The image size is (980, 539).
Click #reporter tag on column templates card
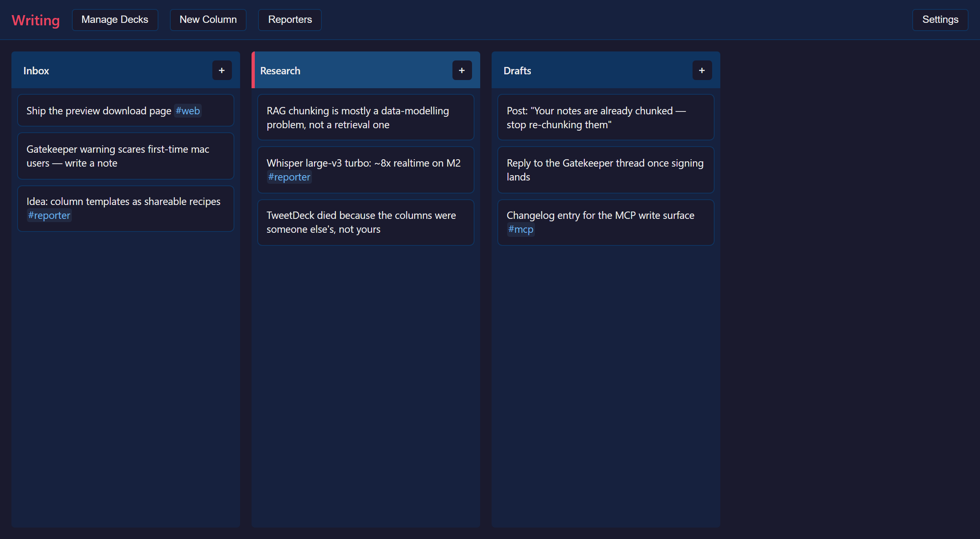[x=49, y=215]
